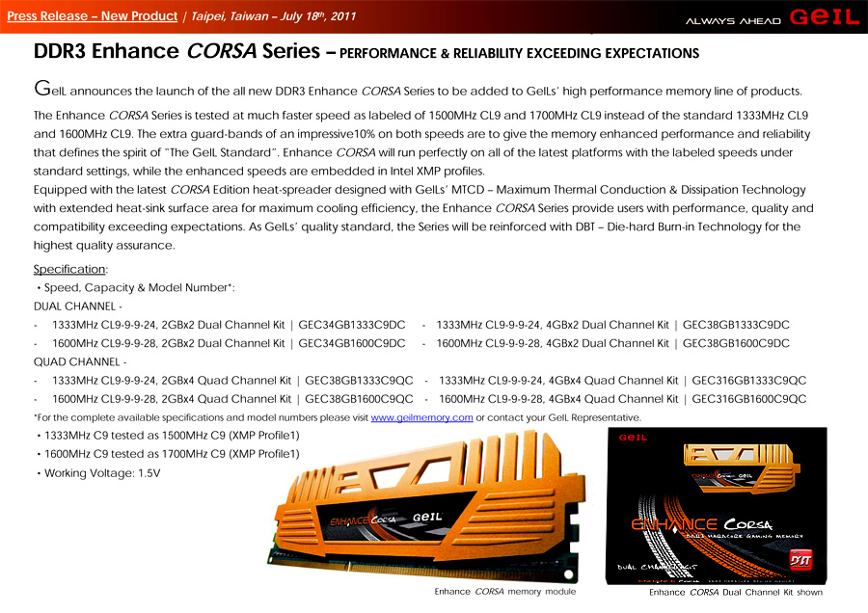Click the model number GEC316GB1600C9QC

pos(748,398)
